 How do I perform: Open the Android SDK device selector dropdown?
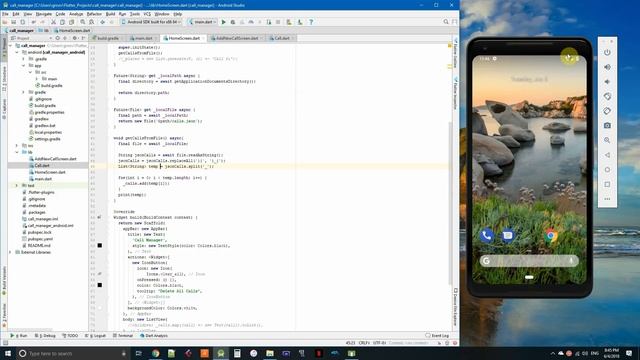pos(151,22)
